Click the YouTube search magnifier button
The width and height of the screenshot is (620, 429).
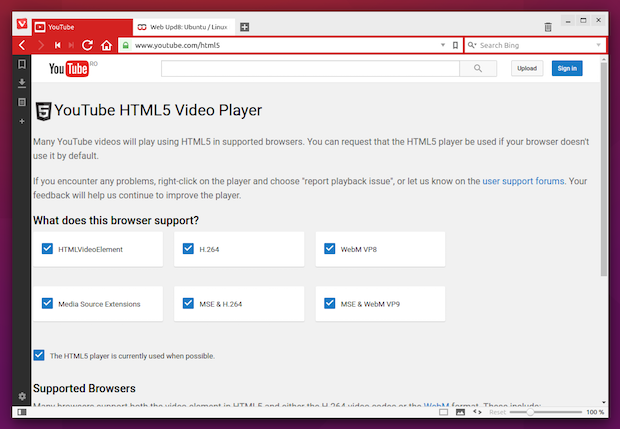[478, 68]
